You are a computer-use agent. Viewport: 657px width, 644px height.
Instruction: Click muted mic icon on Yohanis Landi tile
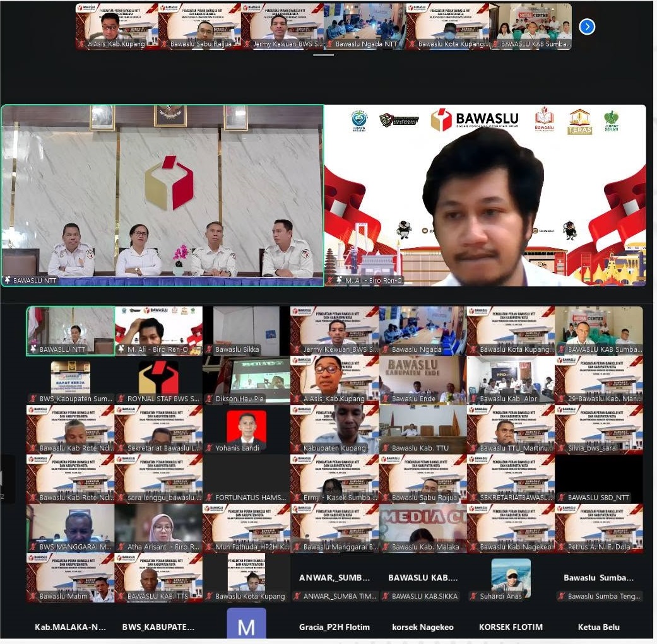[209, 448]
